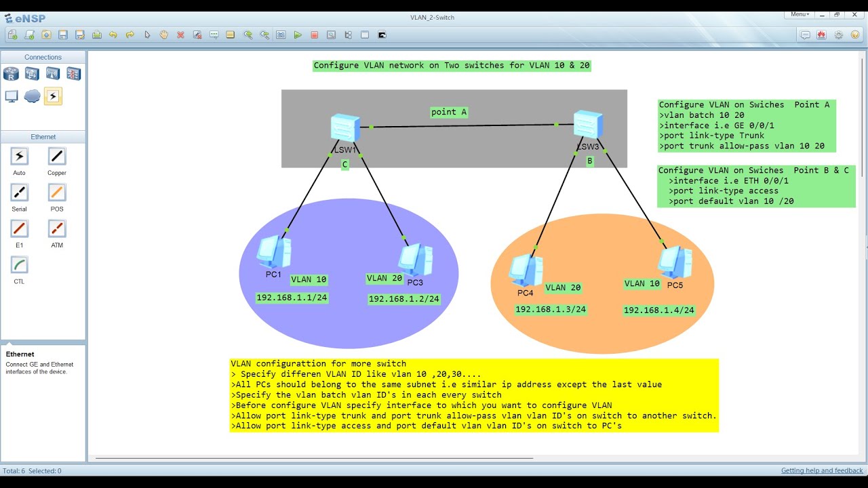Choose the CTL cable type
Viewport: 868px width, 488px height.
pyautogui.click(x=19, y=265)
